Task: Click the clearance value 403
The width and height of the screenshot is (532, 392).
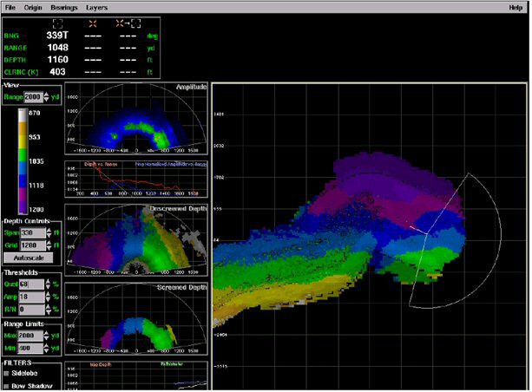Action: point(57,72)
